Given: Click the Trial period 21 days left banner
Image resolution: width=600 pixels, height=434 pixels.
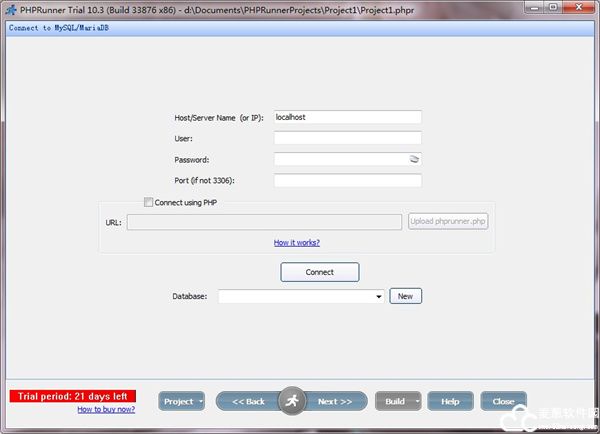Looking at the screenshot, I should click(73, 396).
